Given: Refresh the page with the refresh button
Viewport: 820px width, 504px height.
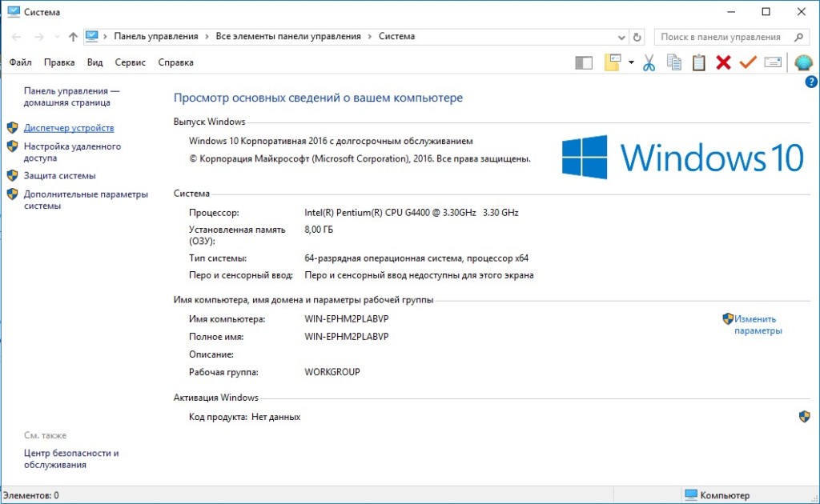Looking at the screenshot, I should (x=637, y=37).
